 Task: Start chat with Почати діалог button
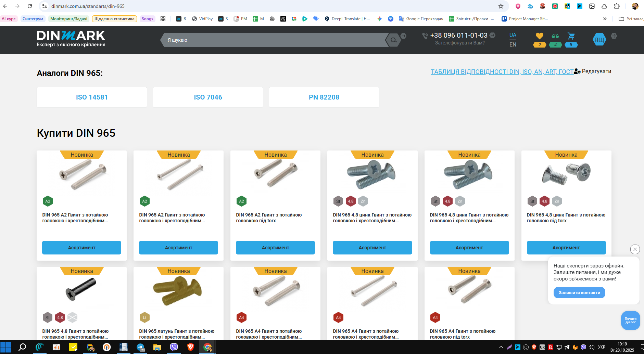[630, 320]
